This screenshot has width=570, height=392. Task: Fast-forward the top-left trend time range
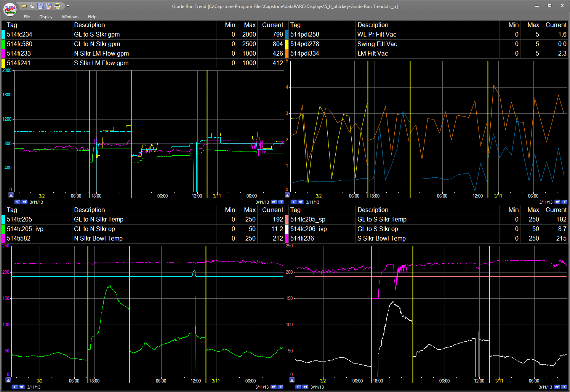pos(274,202)
